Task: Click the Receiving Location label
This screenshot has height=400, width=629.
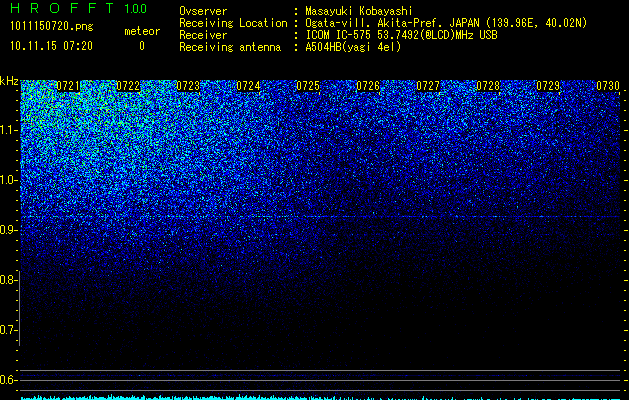Action: (x=233, y=23)
